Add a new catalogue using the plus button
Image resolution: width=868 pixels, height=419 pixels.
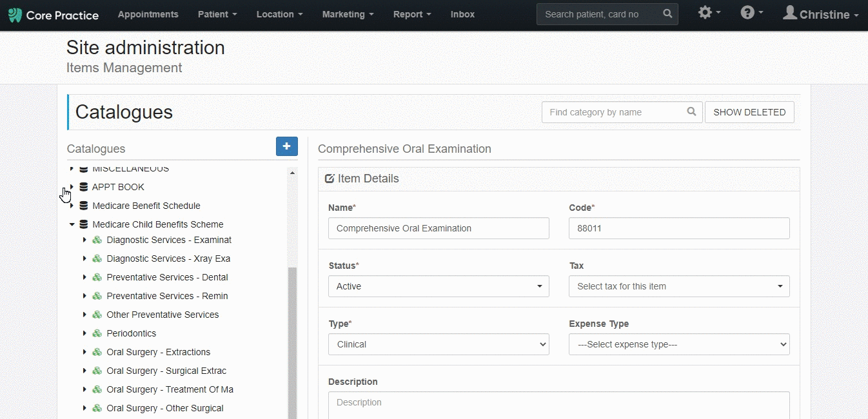click(x=286, y=146)
